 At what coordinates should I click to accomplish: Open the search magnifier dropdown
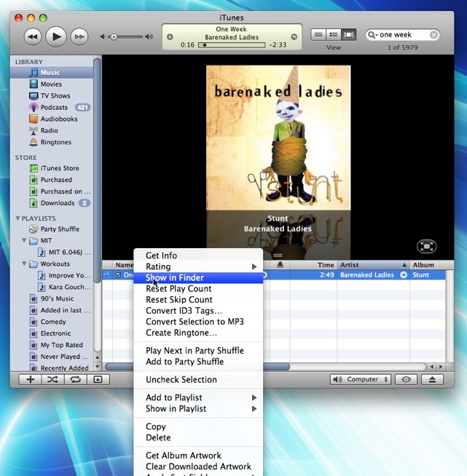click(372, 35)
